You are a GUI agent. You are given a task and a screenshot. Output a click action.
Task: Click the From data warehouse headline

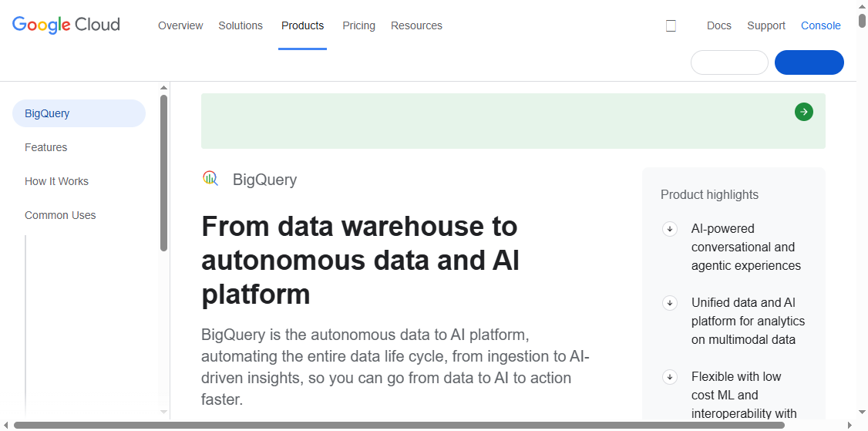point(360,260)
